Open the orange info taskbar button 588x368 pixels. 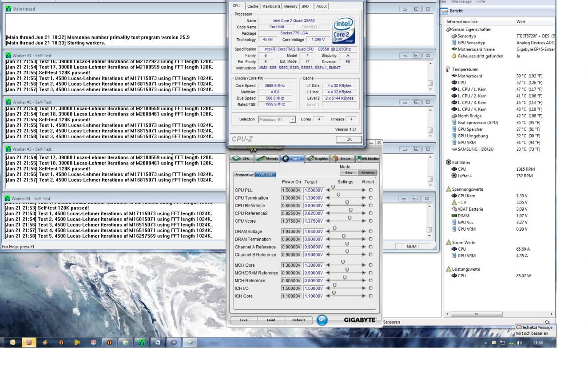tap(109, 343)
